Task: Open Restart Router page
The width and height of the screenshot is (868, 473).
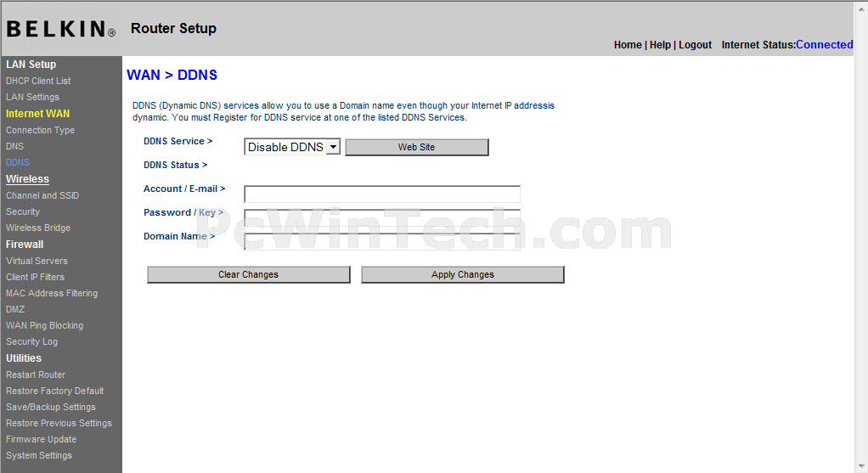Action: [x=36, y=374]
